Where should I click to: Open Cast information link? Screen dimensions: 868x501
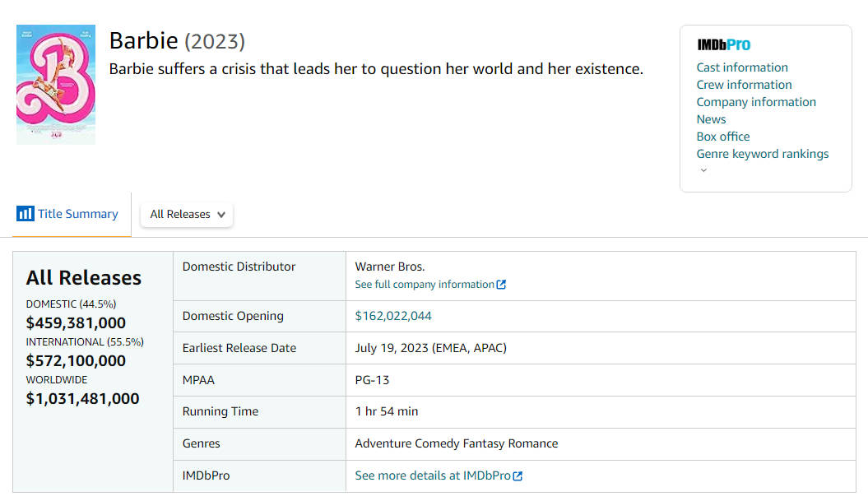(741, 67)
